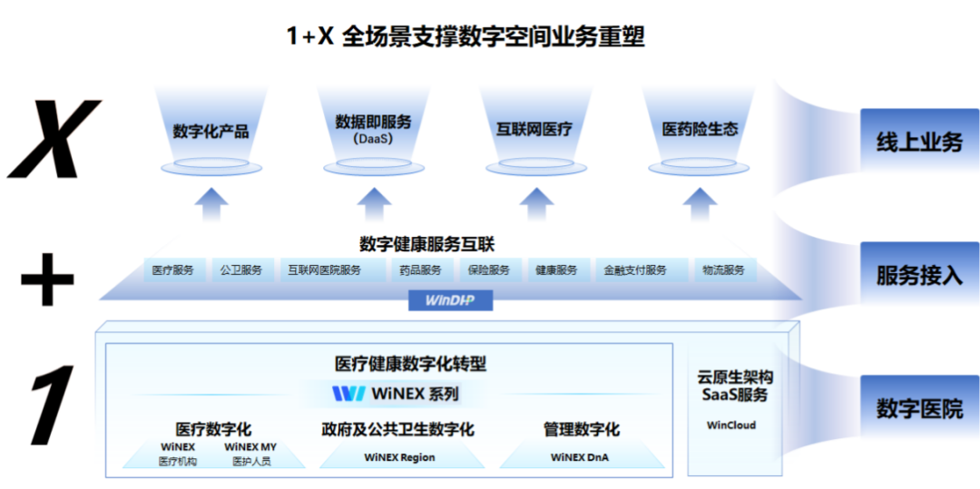Image resolution: width=980 pixels, height=489 pixels.
Task: Open the 线上业务 side tab
Action: pos(918,142)
